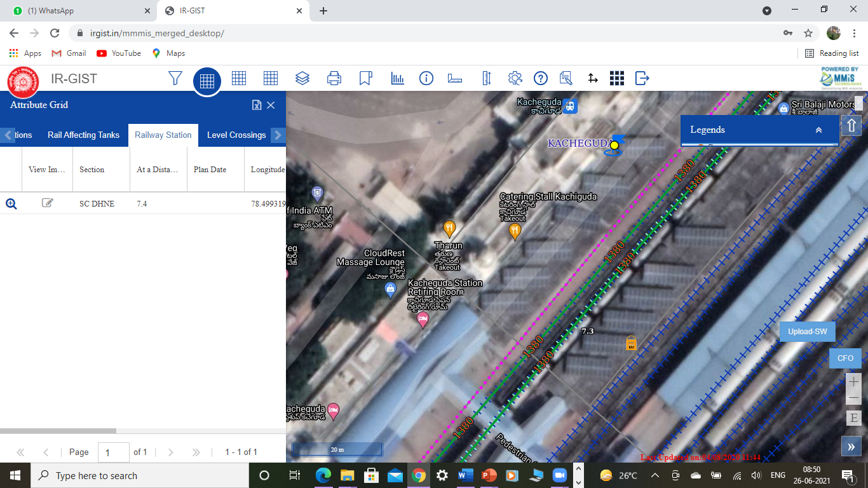
Task: Switch to the Level Crossings tab
Action: tap(236, 135)
